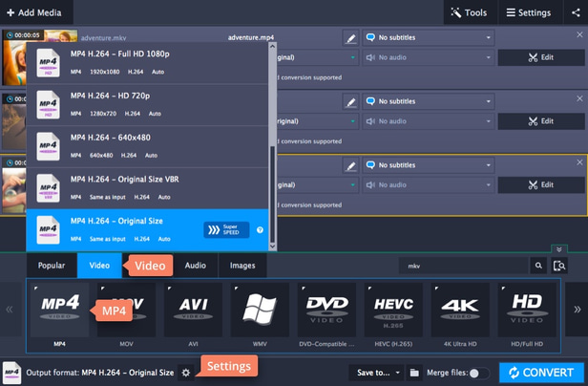Select MP4 H.264 – HD 720p preset
This screenshot has width=588, height=386.
click(x=147, y=105)
